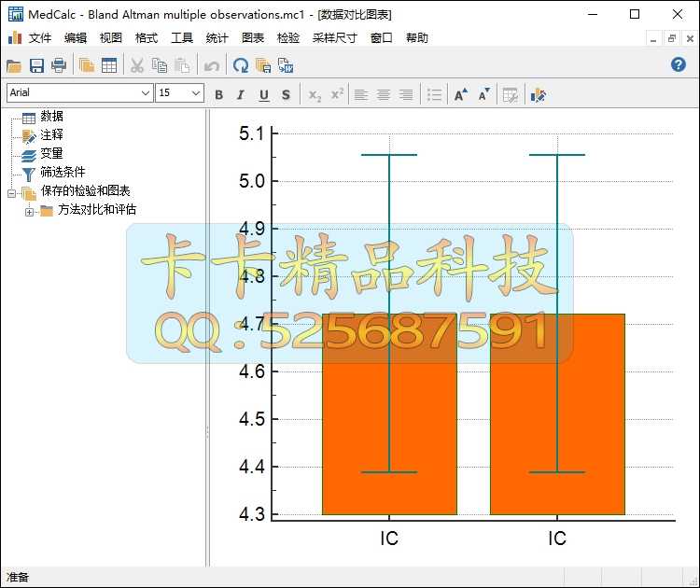Toggle subscript formatting

click(315, 95)
